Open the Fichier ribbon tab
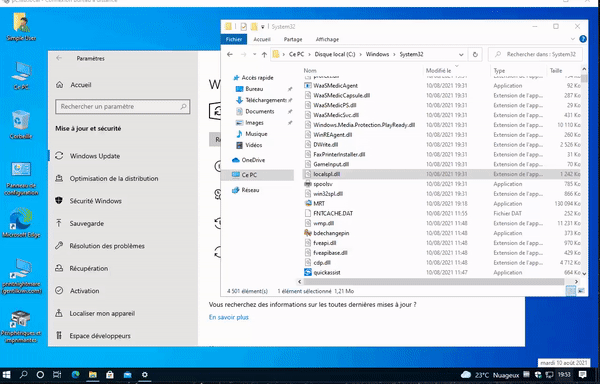Image resolution: width=600 pixels, height=384 pixels. point(234,39)
